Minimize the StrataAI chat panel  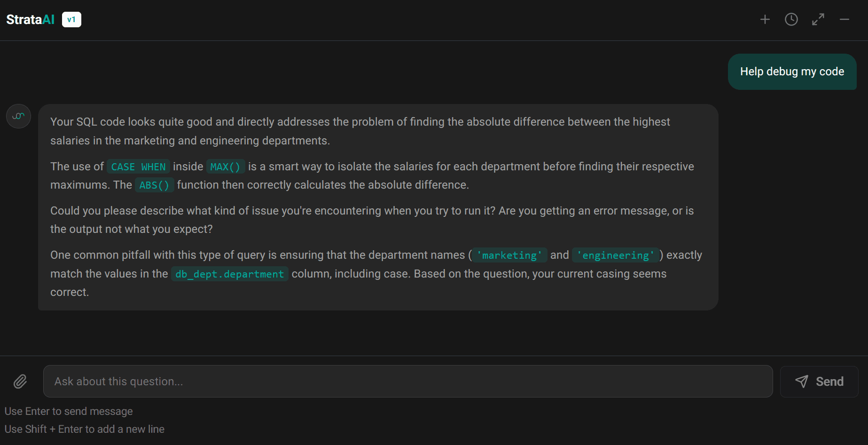pyautogui.click(x=845, y=19)
